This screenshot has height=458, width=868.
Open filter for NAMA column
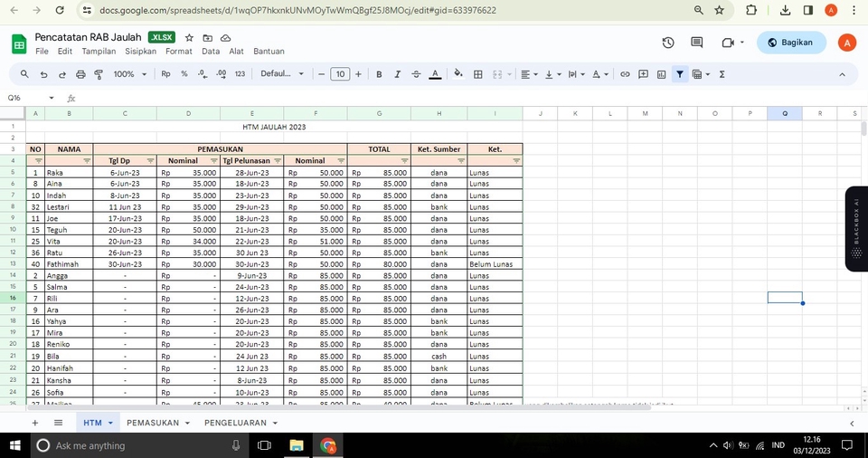[x=87, y=161]
